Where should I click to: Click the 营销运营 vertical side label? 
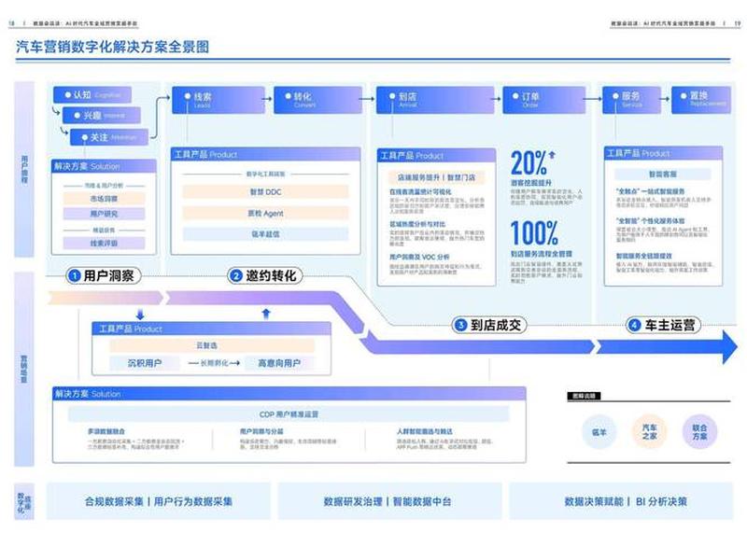pos(24,369)
